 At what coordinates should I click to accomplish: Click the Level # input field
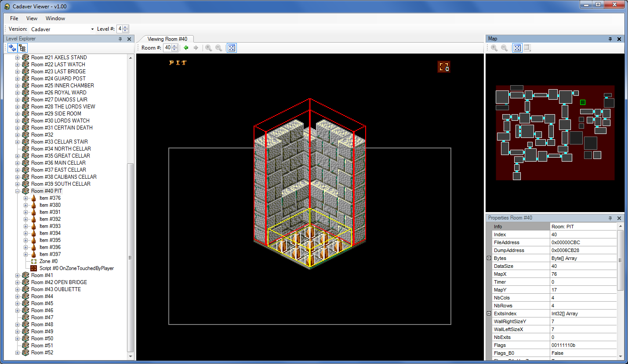120,29
